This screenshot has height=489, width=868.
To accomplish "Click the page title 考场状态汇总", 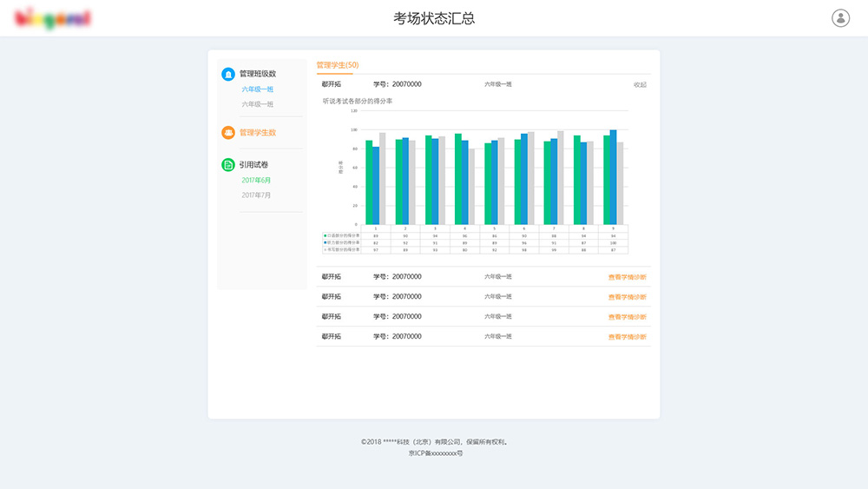I will coord(434,18).
